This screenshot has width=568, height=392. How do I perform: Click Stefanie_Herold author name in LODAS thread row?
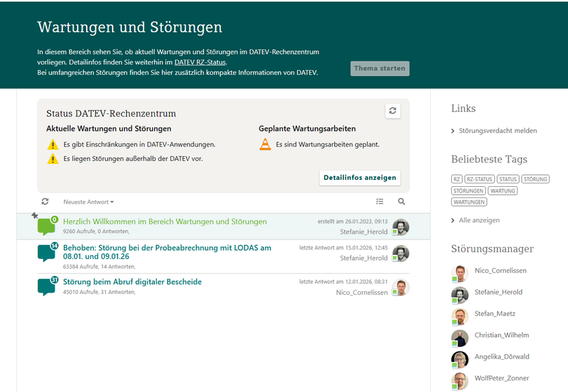[x=363, y=258]
